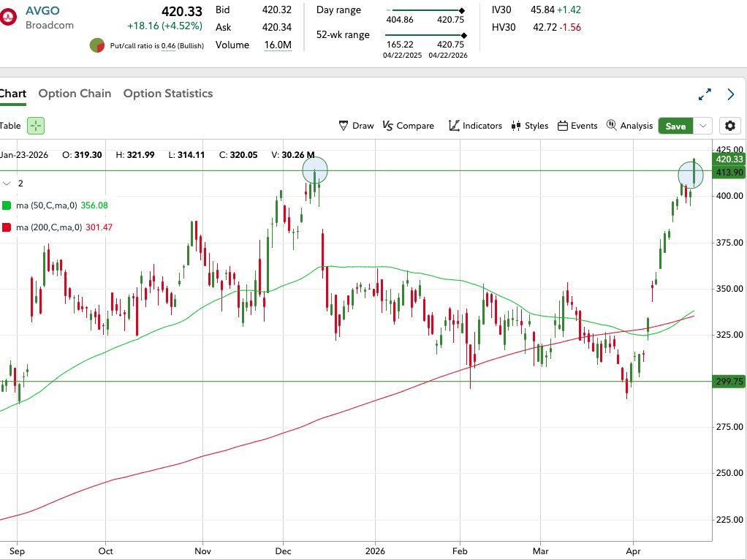The image size is (747, 560).
Task: Click the right chevron arrow next panel
Action: click(x=731, y=94)
